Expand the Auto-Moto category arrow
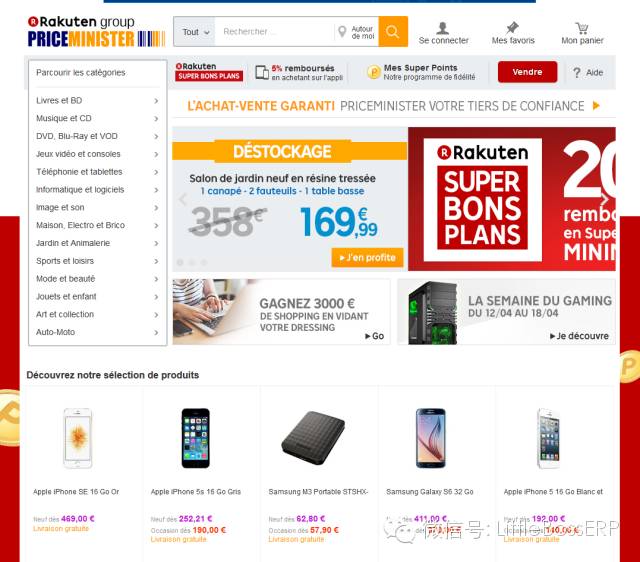Screen dimensions: 640x562 (156, 333)
